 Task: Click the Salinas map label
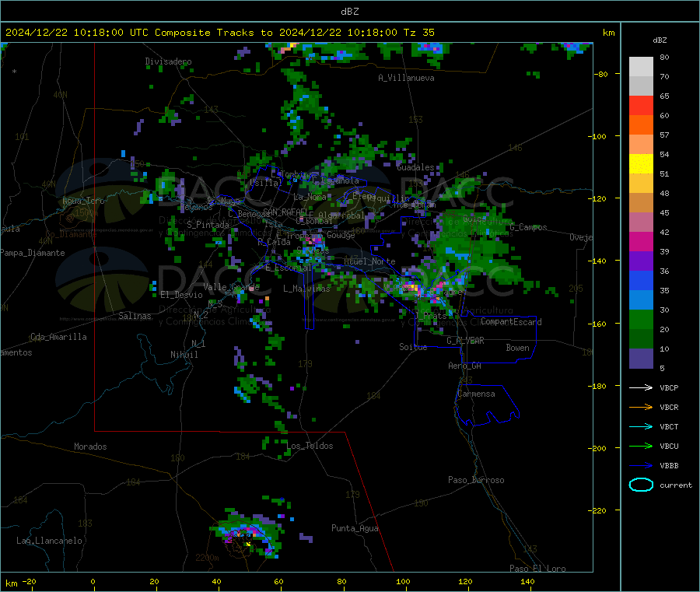click(x=135, y=316)
